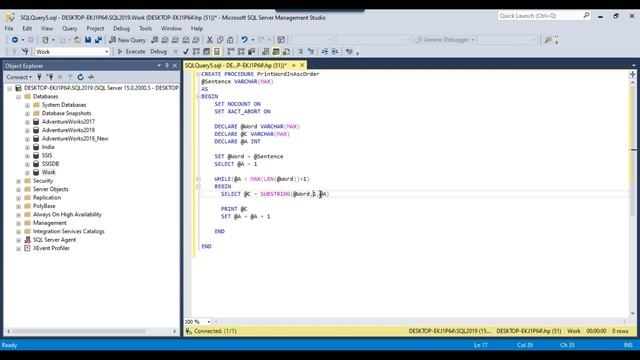Open the Query menu
Screen dimensions: 640x360
(x=69, y=28)
